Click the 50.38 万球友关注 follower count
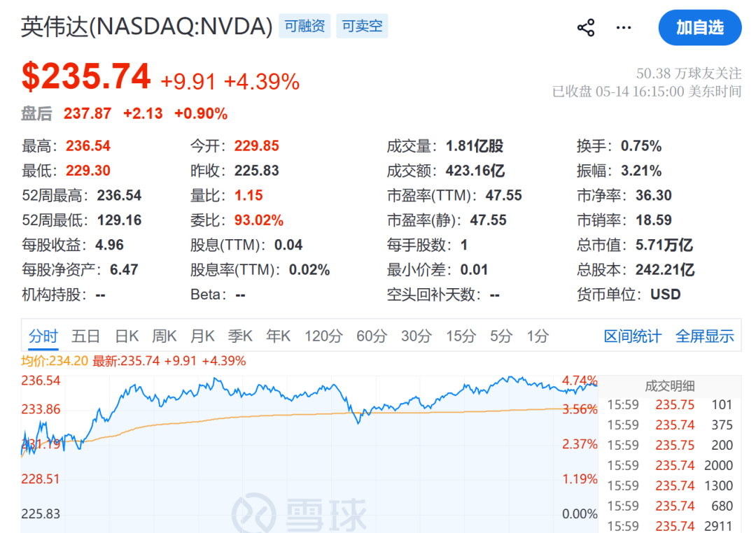 pyautogui.click(x=689, y=73)
